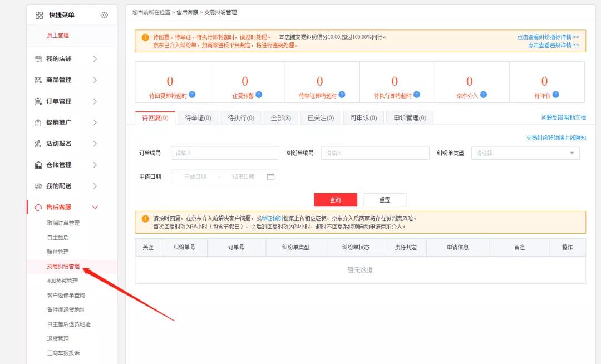
Task: Click the 活动报名 icon
Action: pos(38,144)
